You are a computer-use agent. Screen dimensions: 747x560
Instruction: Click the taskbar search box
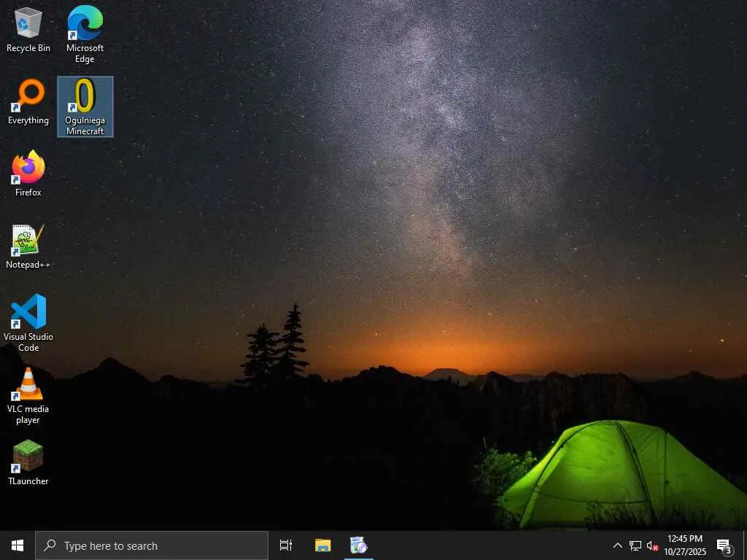tap(152, 545)
